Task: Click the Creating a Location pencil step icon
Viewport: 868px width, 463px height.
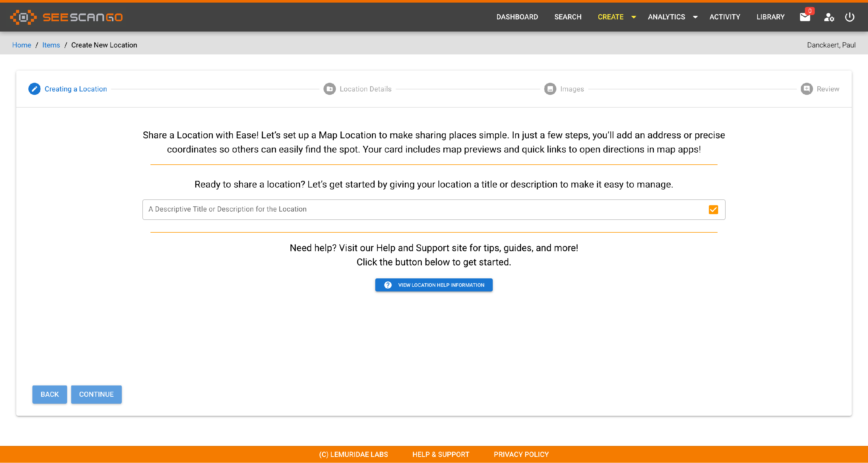Action: point(34,89)
